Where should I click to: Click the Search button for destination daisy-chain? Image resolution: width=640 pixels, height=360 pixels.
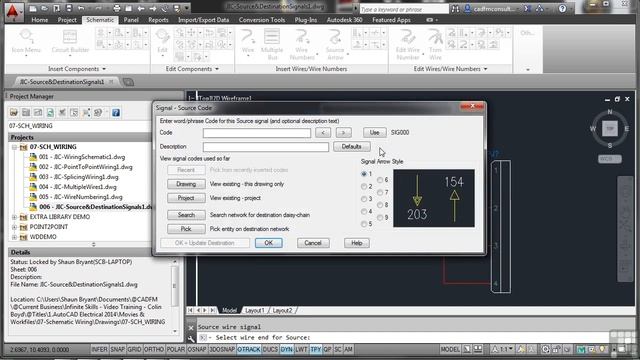point(186,215)
